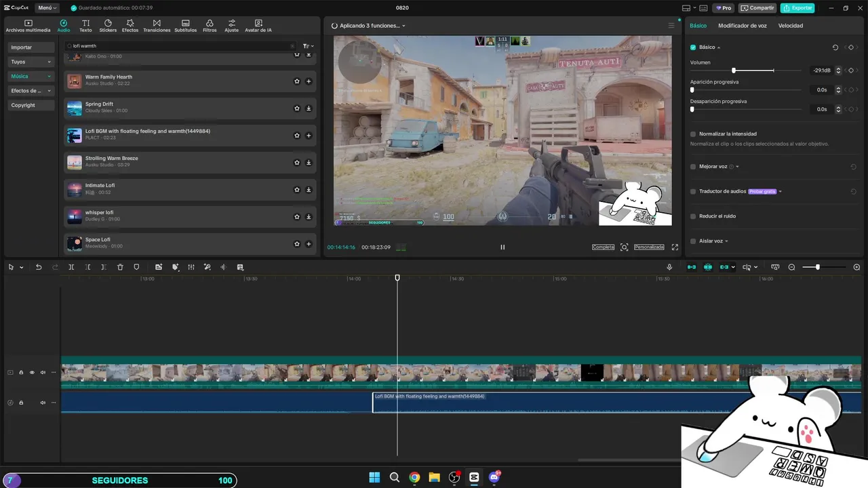
Task: Add a keyframe for Volumen
Action: (x=851, y=70)
